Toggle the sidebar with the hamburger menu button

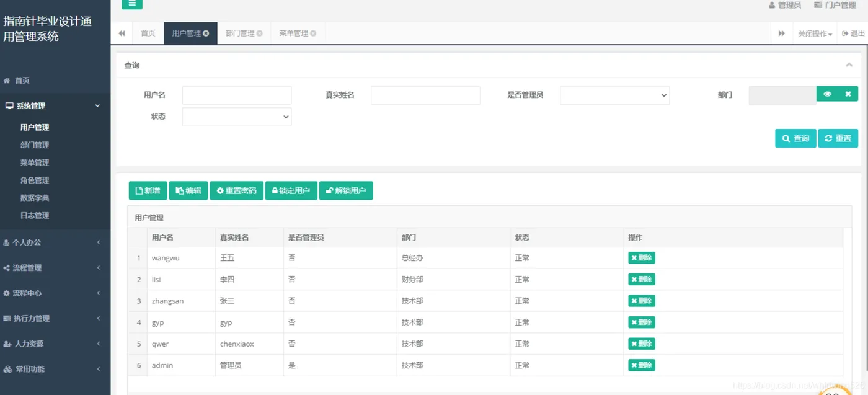pyautogui.click(x=131, y=3)
